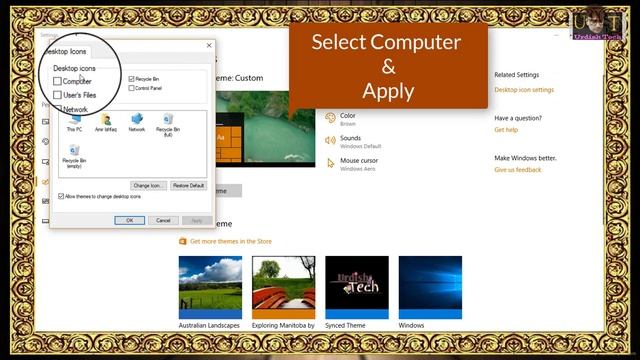Open the Lock screen icon in the Settings sidebar
640x360 pixels.
[45, 162]
